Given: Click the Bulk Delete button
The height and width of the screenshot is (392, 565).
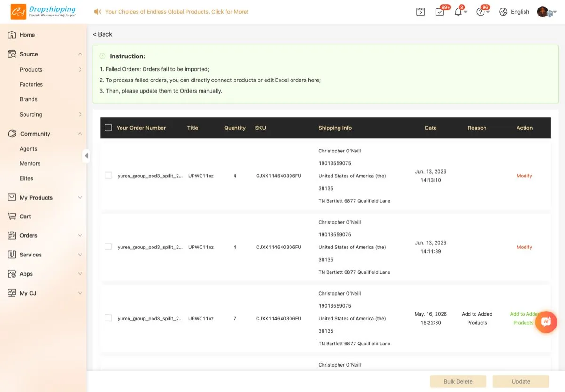Looking at the screenshot, I should (x=458, y=381).
